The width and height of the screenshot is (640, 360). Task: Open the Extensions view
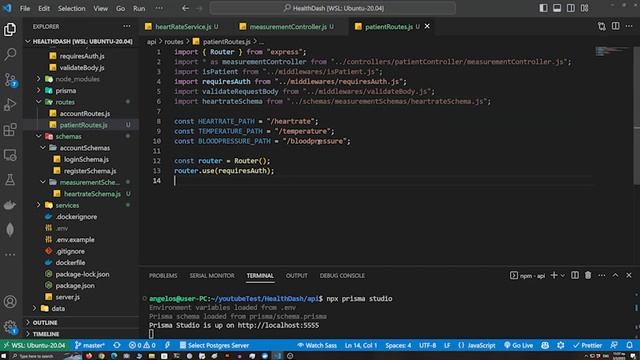point(10,130)
